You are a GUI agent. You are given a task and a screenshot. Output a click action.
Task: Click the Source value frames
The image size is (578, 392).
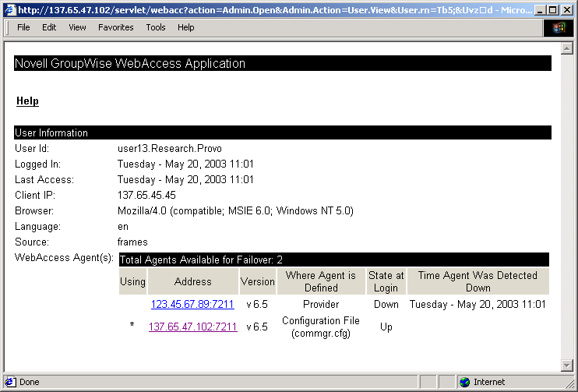click(x=132, y=242)
